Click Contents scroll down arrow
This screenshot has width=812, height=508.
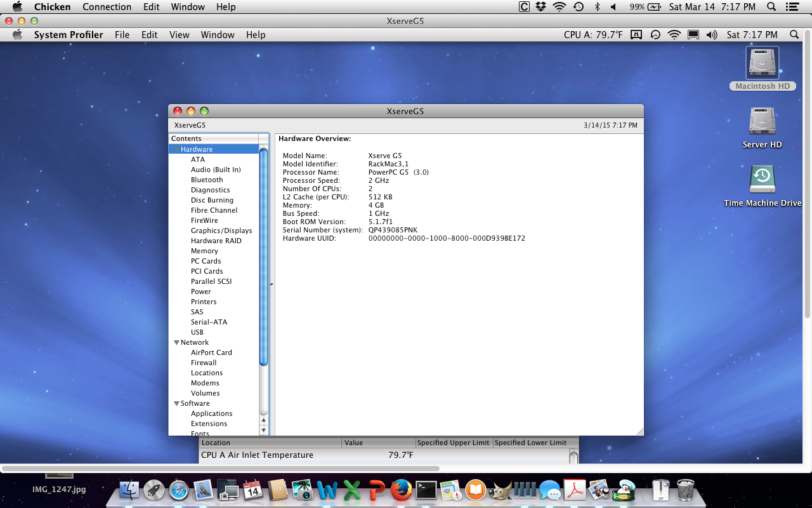click(x=264, y=431)
